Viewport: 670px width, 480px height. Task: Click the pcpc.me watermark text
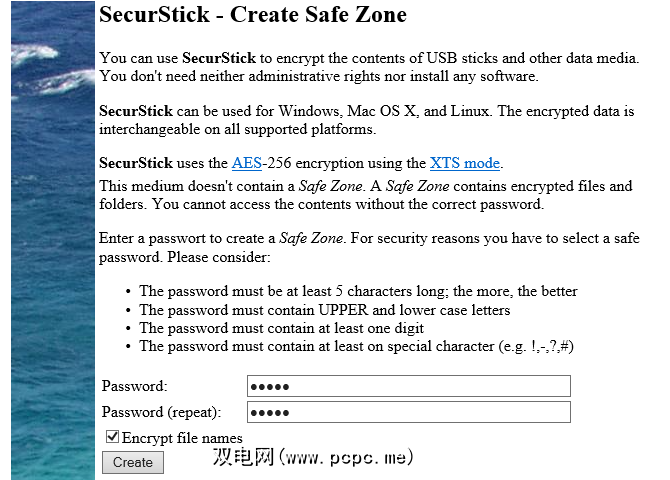[312, 458]
